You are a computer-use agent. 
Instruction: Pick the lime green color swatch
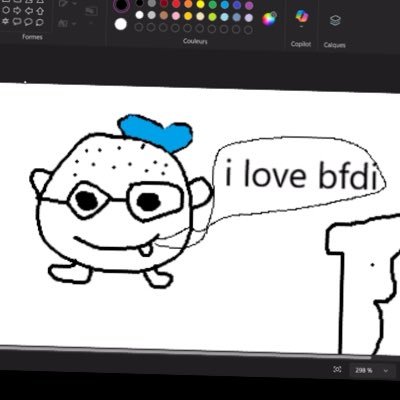point(212,17)
